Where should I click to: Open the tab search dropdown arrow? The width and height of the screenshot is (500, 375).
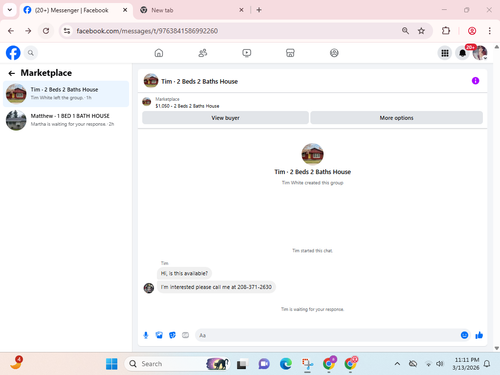(x=10, y=10)
